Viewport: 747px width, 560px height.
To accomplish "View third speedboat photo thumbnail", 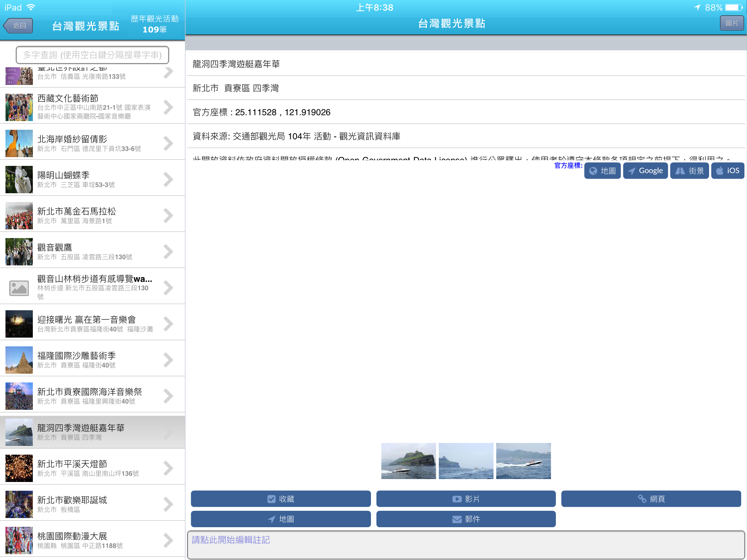I will [523, 461].
